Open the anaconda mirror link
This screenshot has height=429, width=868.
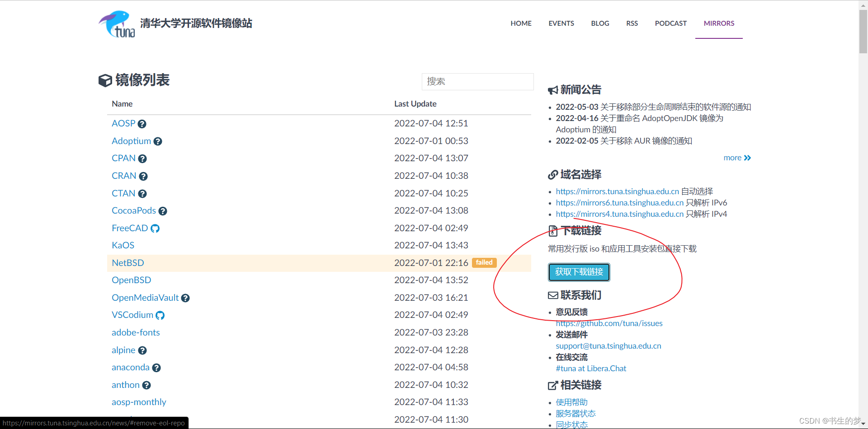131,367
